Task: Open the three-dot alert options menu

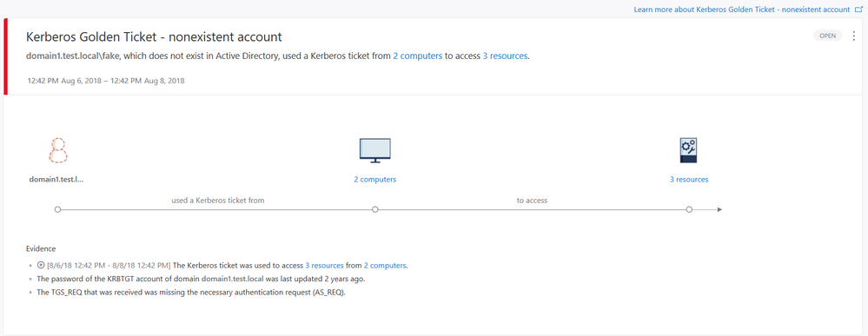Action: point(853,36)
